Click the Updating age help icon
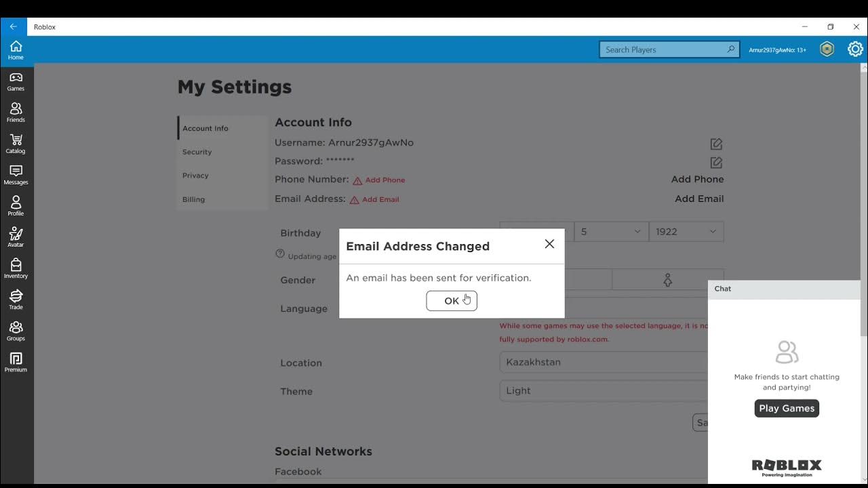The image size is (868, 488). 280,253
